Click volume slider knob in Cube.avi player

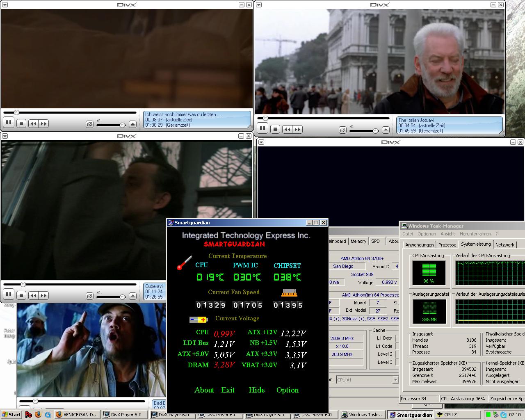point(122,297)
